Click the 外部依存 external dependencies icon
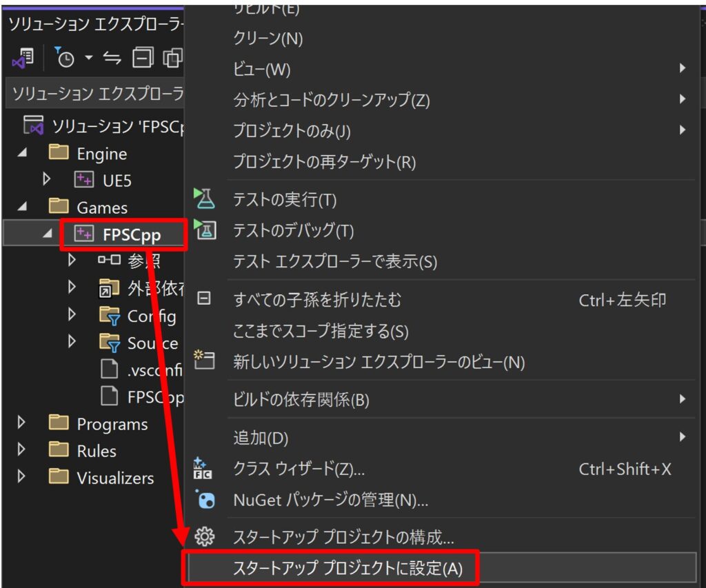The width and height of the screenshot is (706, 588). pos(109,288)
